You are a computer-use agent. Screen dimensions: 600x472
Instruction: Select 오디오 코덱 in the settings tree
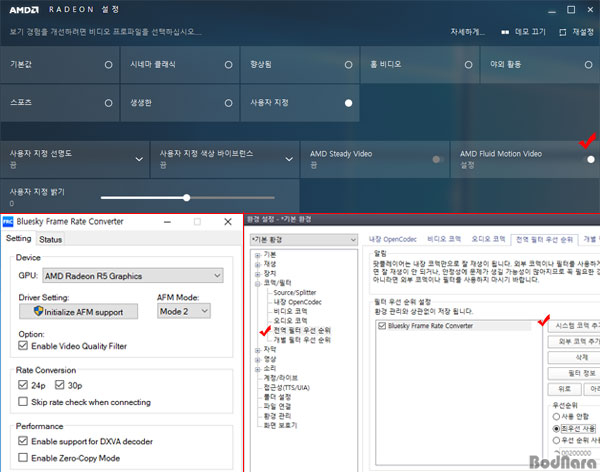pos(290,321)
